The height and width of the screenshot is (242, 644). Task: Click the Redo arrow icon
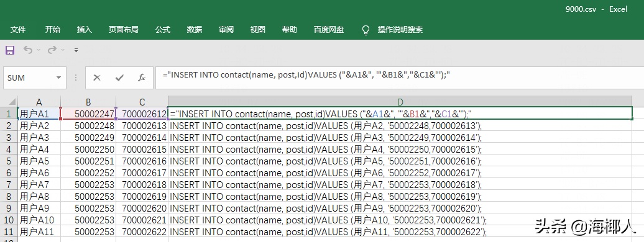pyautogui.click(x=52, y=50)
